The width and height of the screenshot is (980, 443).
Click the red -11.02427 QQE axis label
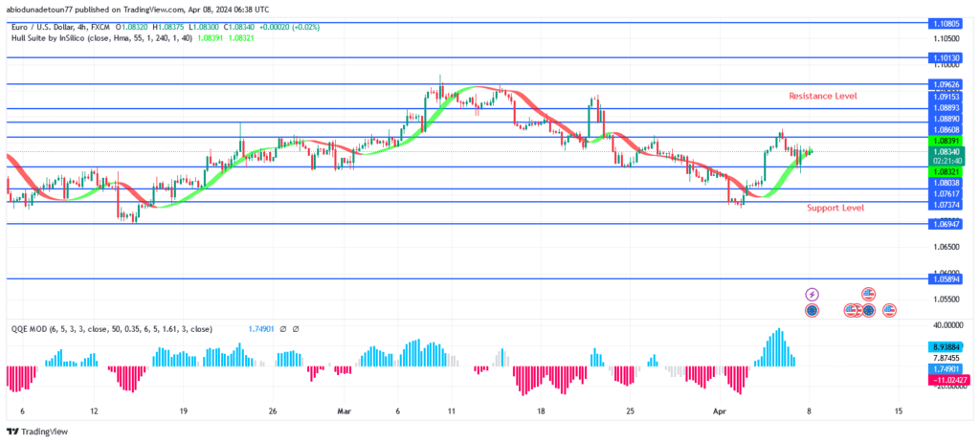947,380
